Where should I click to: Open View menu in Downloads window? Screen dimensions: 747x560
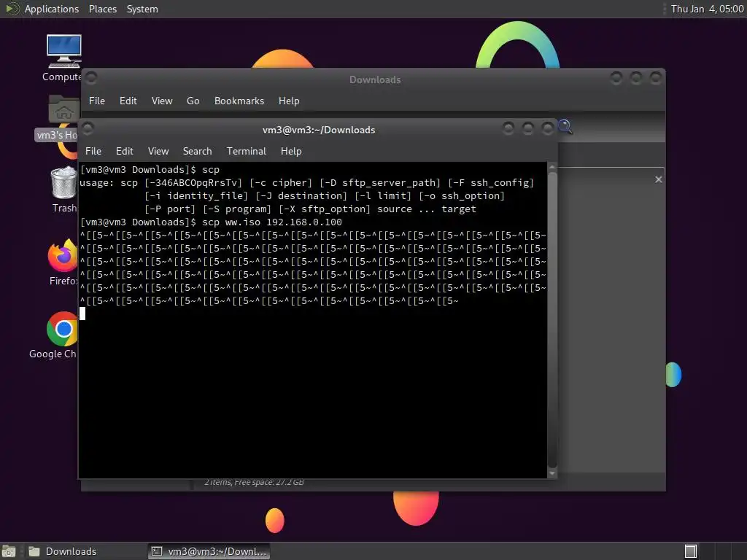[x=162, y=101]
